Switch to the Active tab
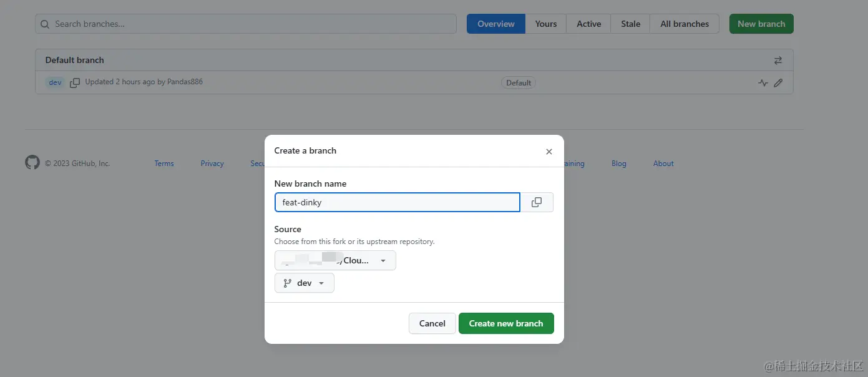 pos(588,24)
